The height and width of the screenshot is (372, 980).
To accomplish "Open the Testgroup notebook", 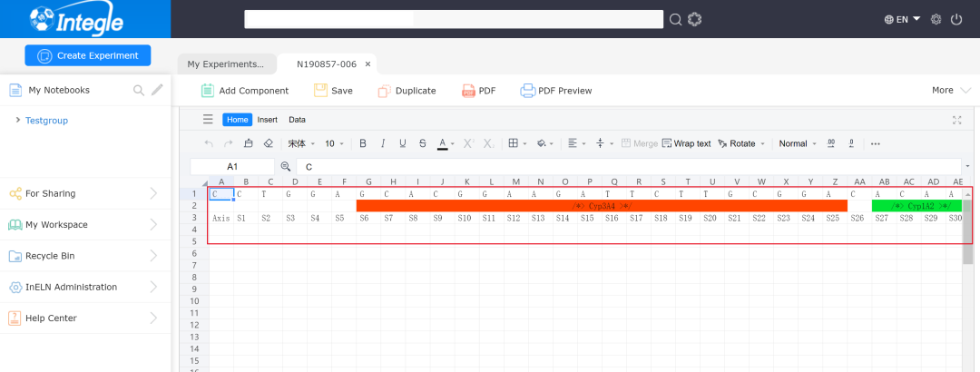I will (x=47, y=120).
